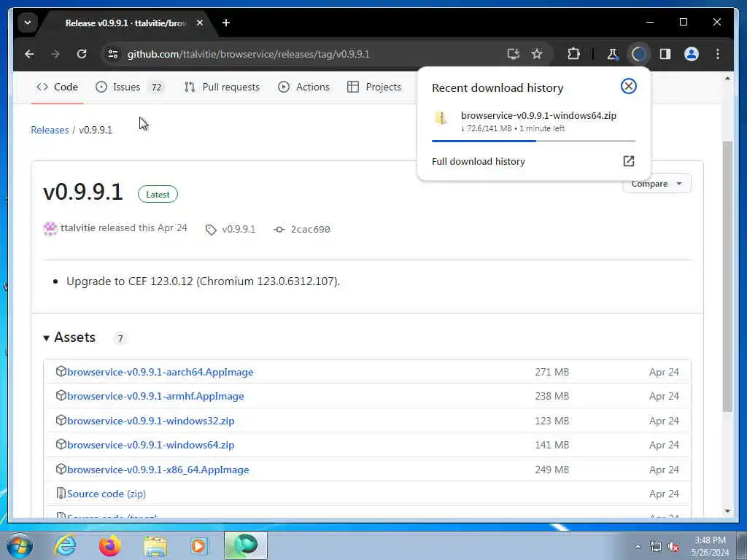
Task: Click the package icon beside windows32.zip
Action: [61, 420]
